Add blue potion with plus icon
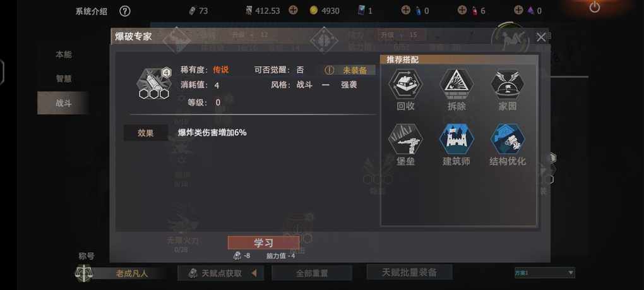The height and width of the screenshot is (290, 644). [406, 10]
